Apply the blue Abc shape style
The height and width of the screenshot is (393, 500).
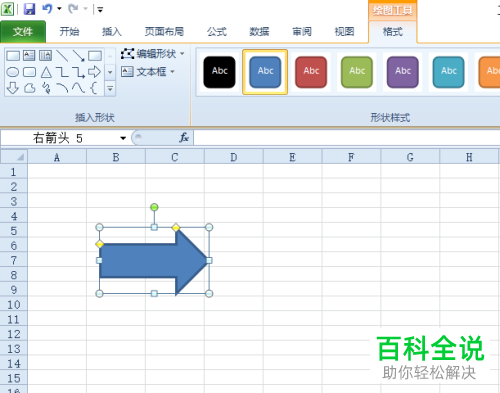click(x=265, y=72)
